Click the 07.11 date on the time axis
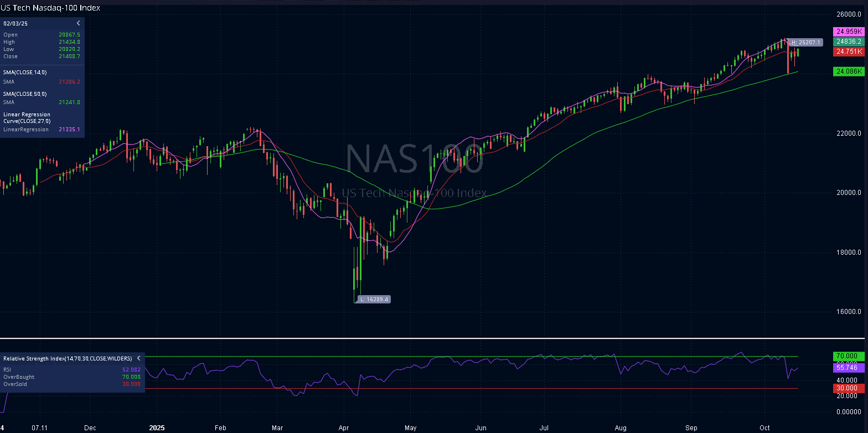The image size is (868, 433). 40,427
